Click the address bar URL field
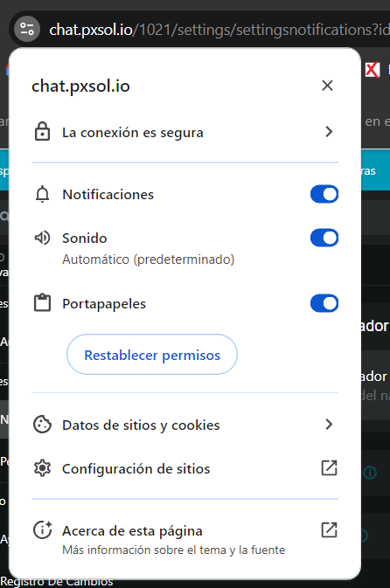This screenshot has height=588, width=390. 219,29
